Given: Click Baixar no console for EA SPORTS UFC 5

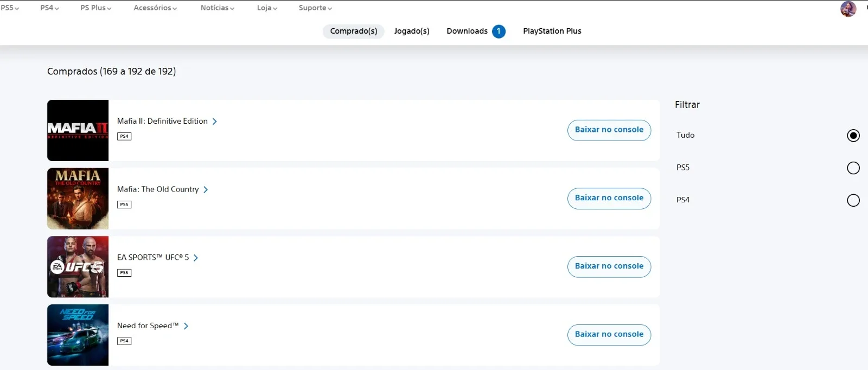Looking at the screenshot, I should click(x=609, y=267).
